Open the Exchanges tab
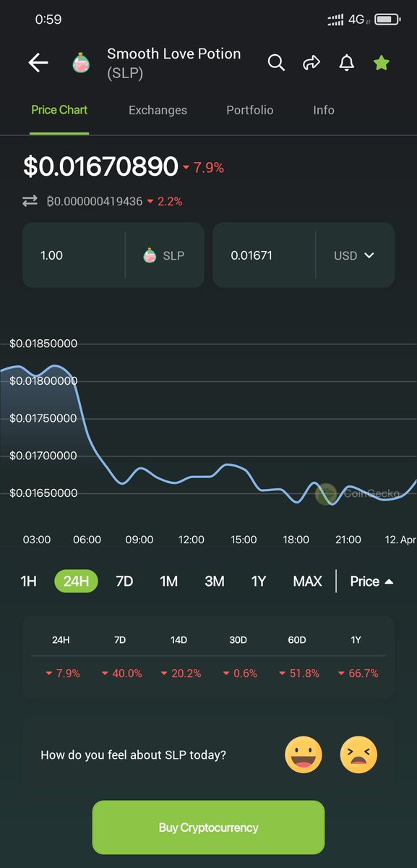The width and height of the screenshot is (417, 868). pyautogui.click(x=158, y=110)
